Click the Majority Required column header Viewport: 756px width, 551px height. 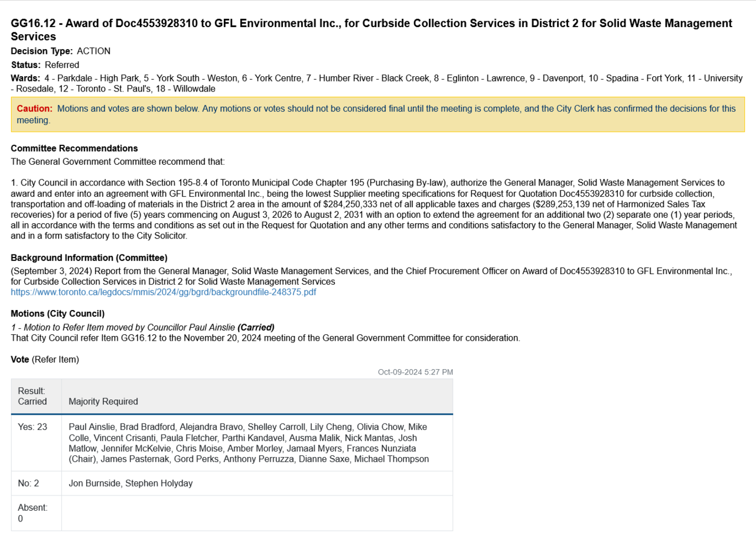103,402
